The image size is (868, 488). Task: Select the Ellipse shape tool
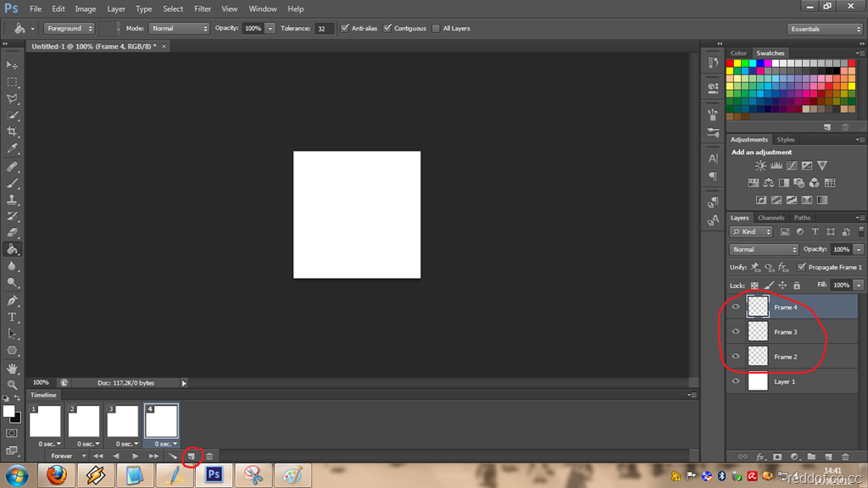pyautogui.click(x=12, y=351)
